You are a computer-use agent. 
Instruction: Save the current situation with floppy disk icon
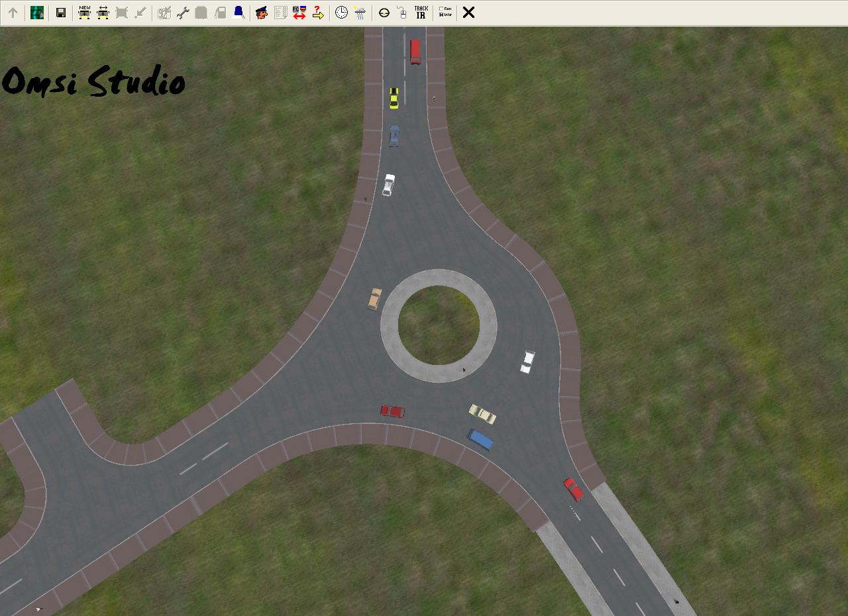click(61, 13)
